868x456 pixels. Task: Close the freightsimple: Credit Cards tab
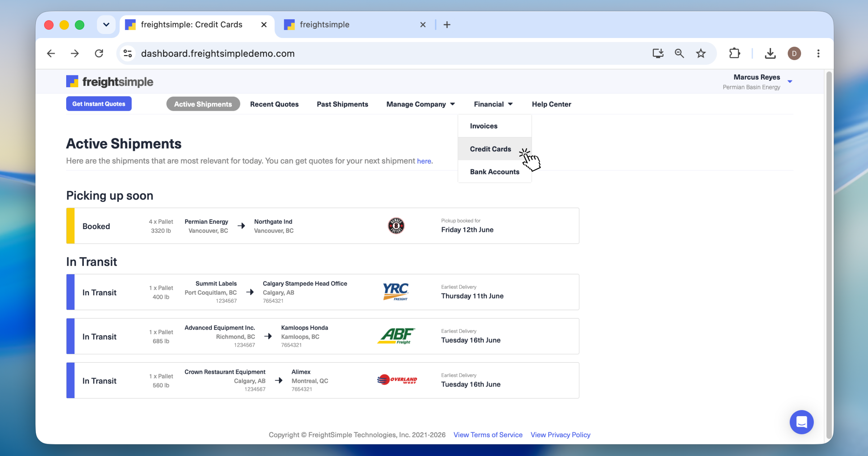pos(264,25)
